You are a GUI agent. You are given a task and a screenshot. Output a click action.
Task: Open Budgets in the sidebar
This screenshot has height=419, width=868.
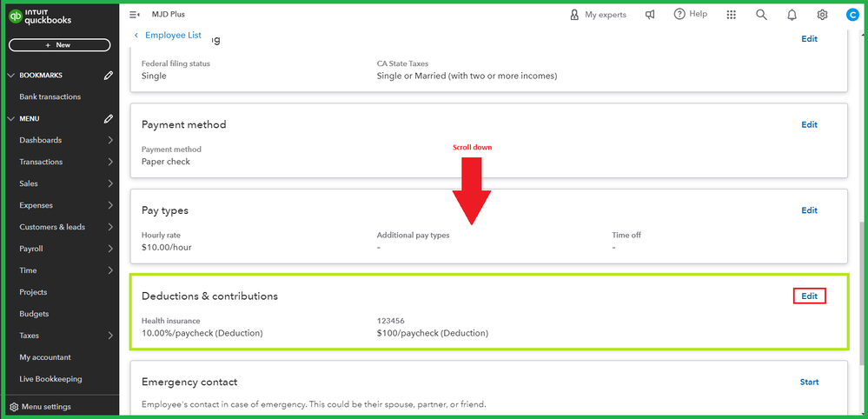click(34, 314)
